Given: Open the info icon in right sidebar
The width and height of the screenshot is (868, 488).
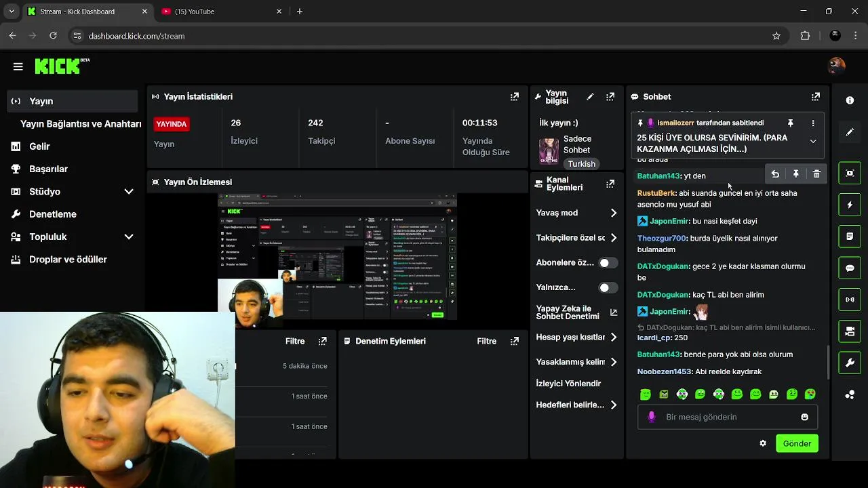Looking at the screenshot, I should pyautogui.click(x=850, y=100).
